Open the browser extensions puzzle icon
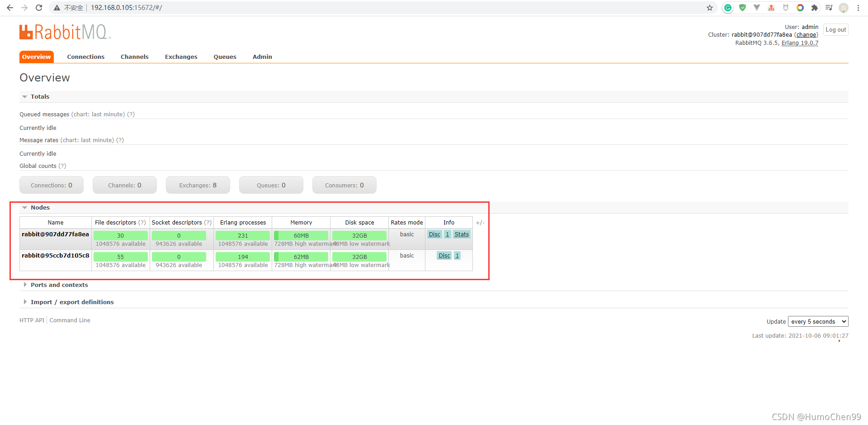Screen dimensions: 868x425 point(815,8)
